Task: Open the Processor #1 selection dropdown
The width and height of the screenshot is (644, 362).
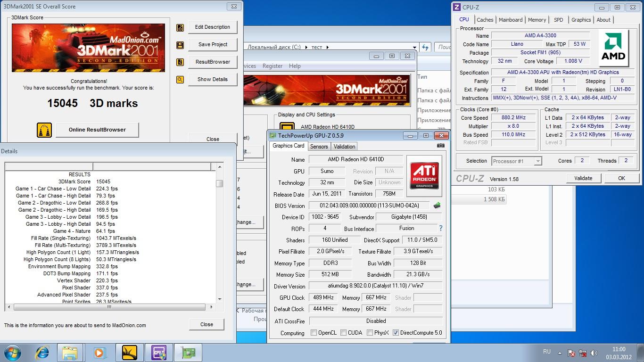Action: pyautogui.click(x=537, y=161)
